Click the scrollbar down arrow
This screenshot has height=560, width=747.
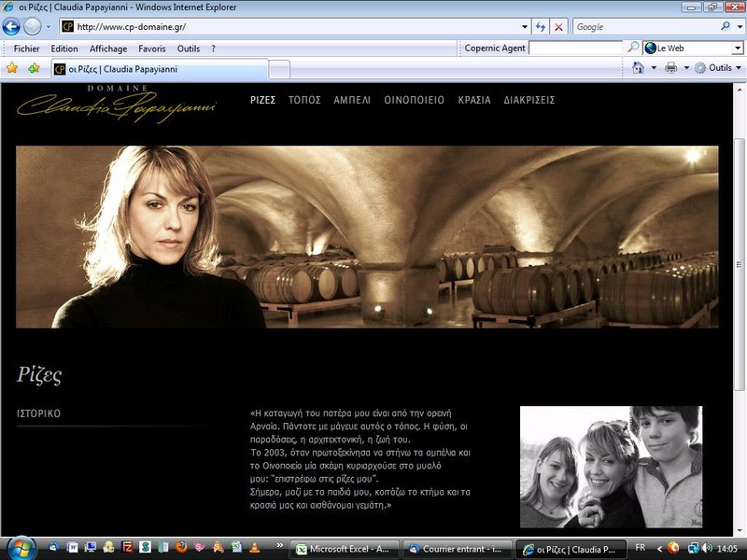click(x=740, y=530)
